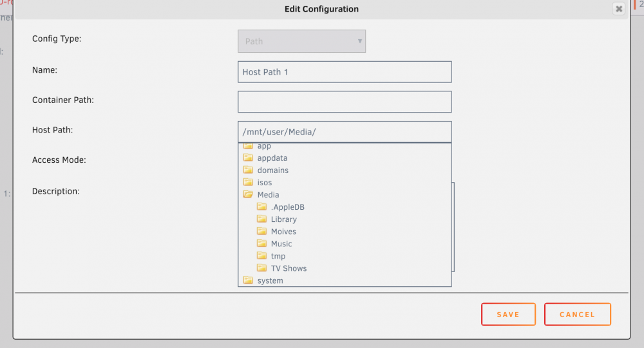Click the Host Path input field

coord(345,132)
